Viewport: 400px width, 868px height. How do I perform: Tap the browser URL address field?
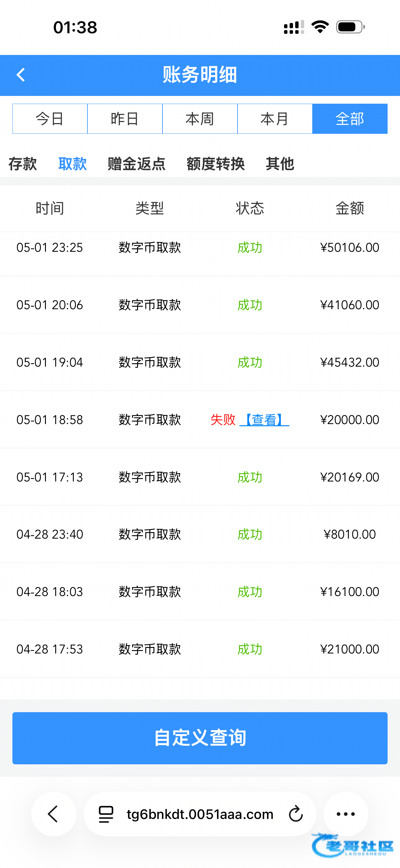(200, 814)
